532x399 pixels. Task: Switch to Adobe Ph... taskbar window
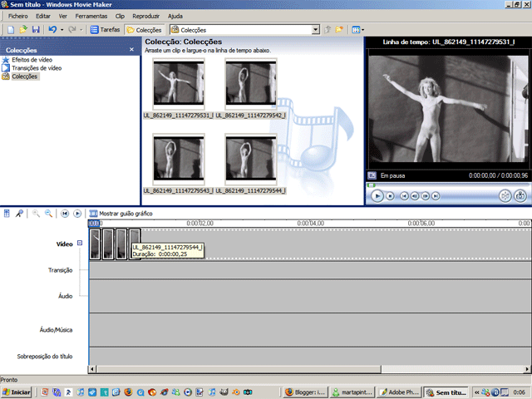click(x=399, y=392)
